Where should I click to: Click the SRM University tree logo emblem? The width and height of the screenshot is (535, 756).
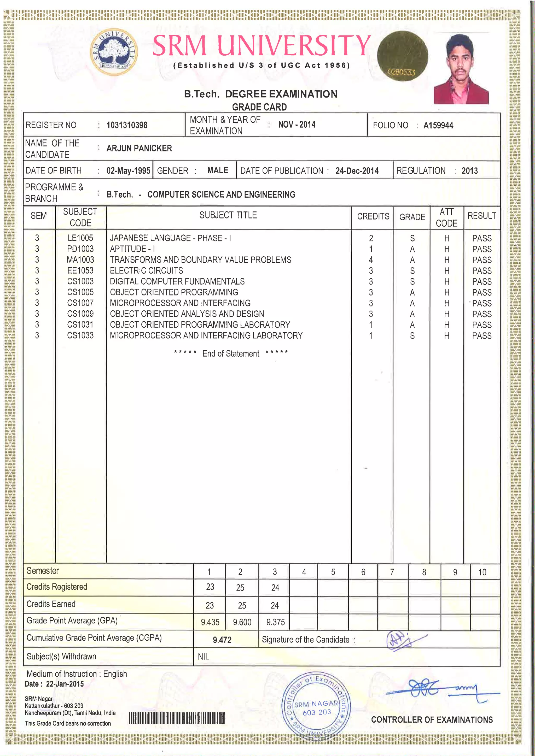(x=114, y=52)
